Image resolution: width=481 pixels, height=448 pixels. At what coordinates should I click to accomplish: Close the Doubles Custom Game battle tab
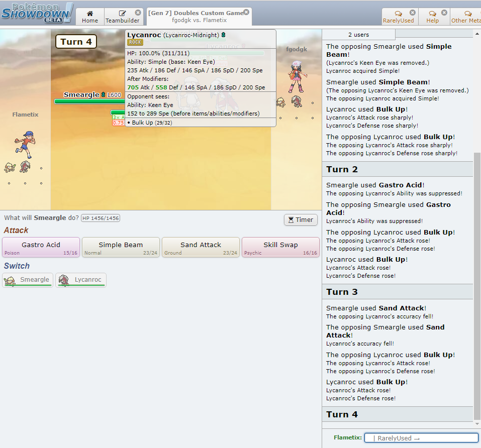point(246,12)
